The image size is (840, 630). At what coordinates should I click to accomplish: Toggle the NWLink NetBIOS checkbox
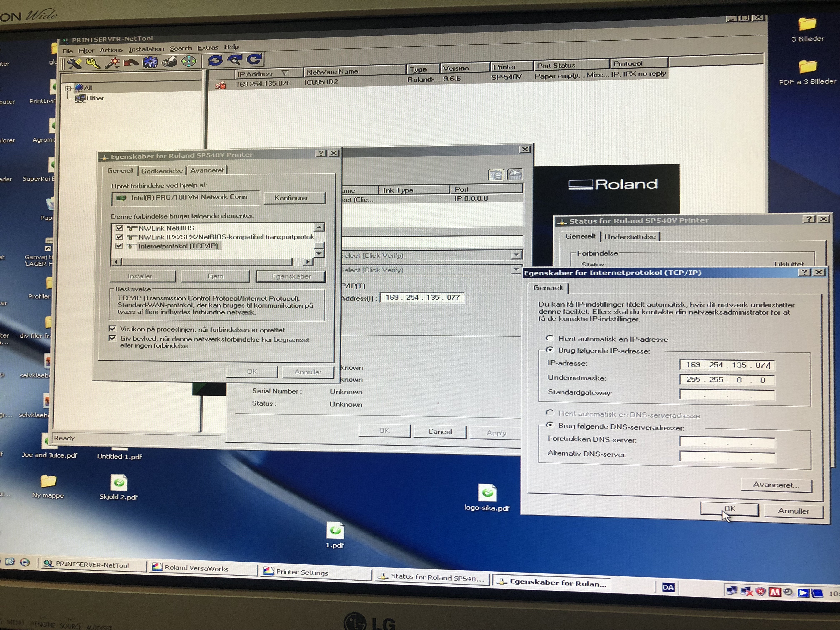[119, 228]
